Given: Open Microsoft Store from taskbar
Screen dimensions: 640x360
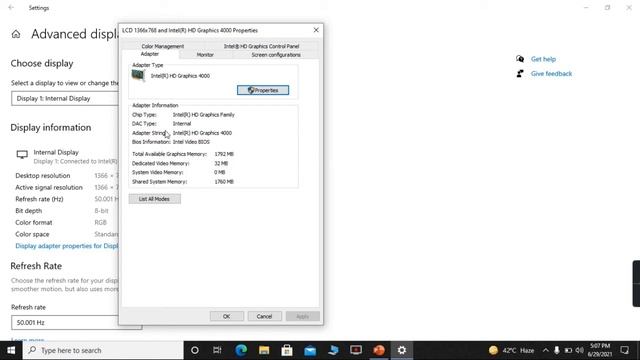Looking at the screenshot, I should point(287,350).
